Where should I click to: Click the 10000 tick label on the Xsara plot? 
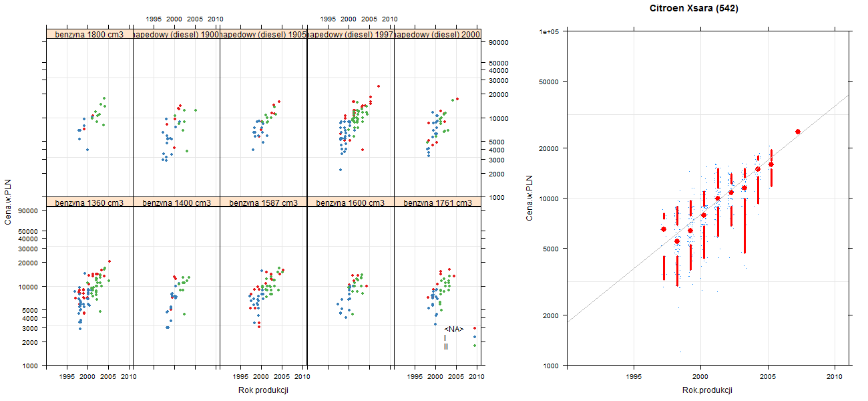tap(549, 198)
